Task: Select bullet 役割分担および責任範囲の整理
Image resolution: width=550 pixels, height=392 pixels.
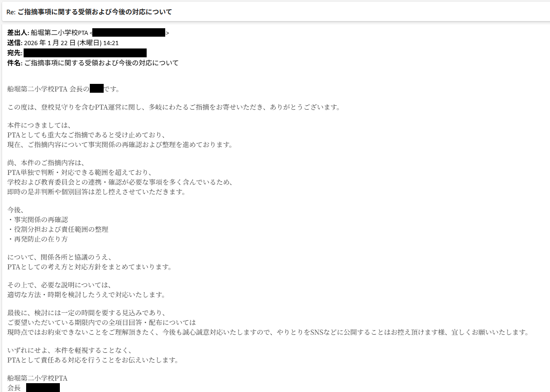Action: tap(58, 230)
